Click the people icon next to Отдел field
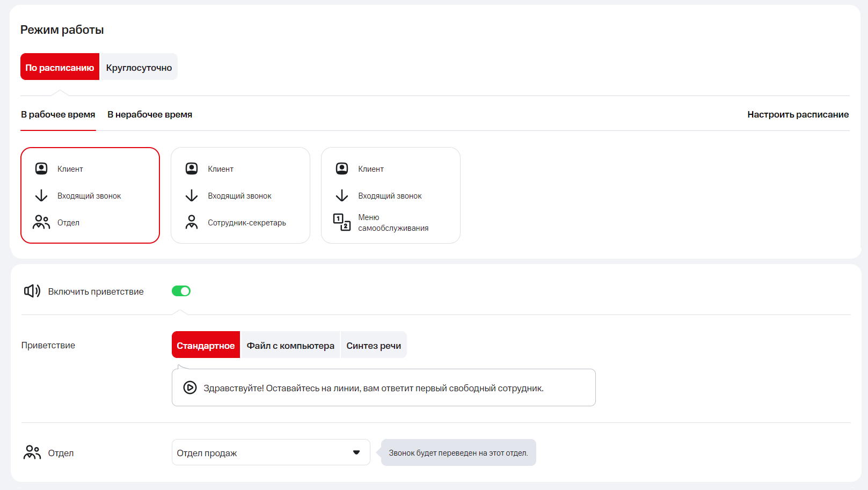This screenshot has height=490, width=868. pos(32,452)
